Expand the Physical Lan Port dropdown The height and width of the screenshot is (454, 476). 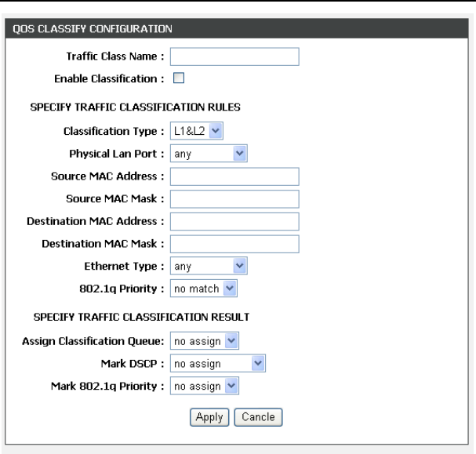(x=209, y=154)
